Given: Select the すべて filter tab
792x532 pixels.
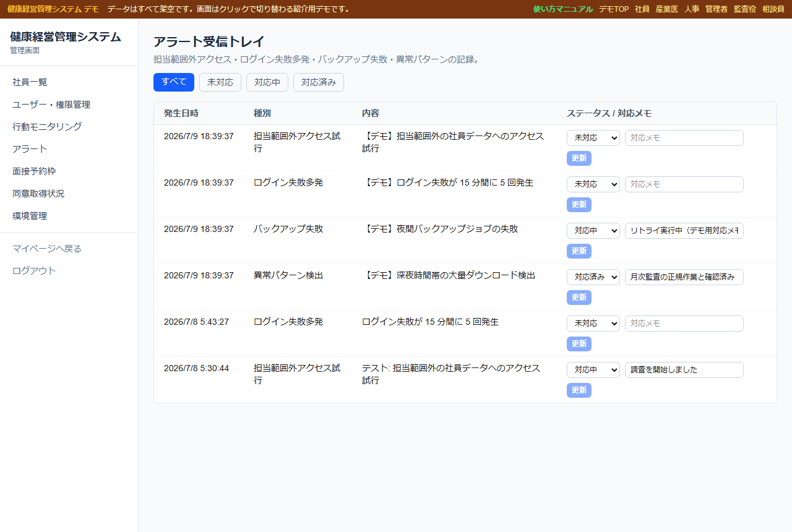Looking at the screenshot, I should point(174,82).
